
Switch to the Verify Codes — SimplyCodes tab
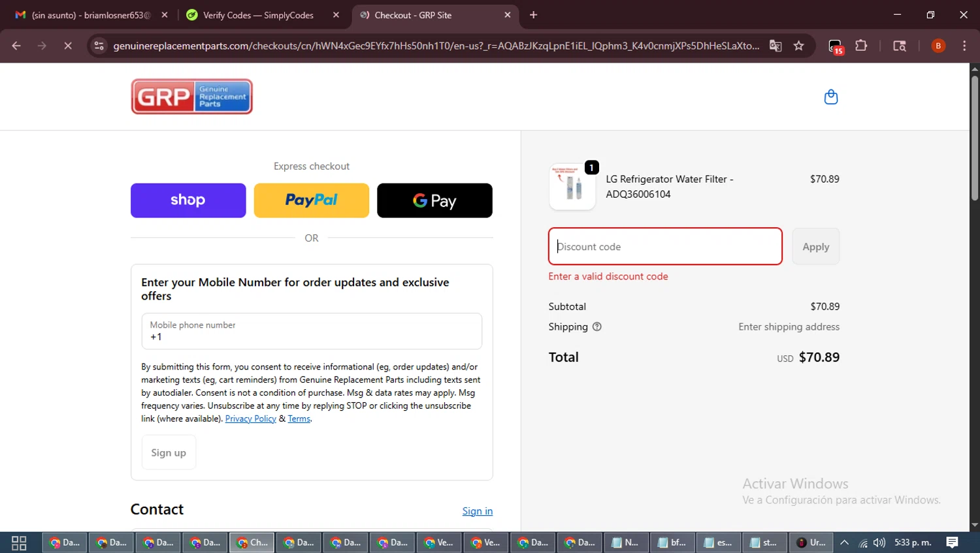[258, 15]
